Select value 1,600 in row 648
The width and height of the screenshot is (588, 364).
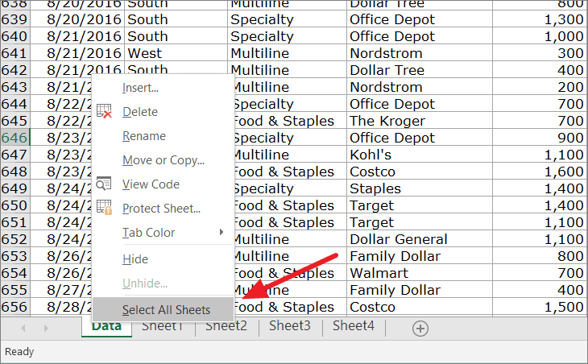pos(540,172)
